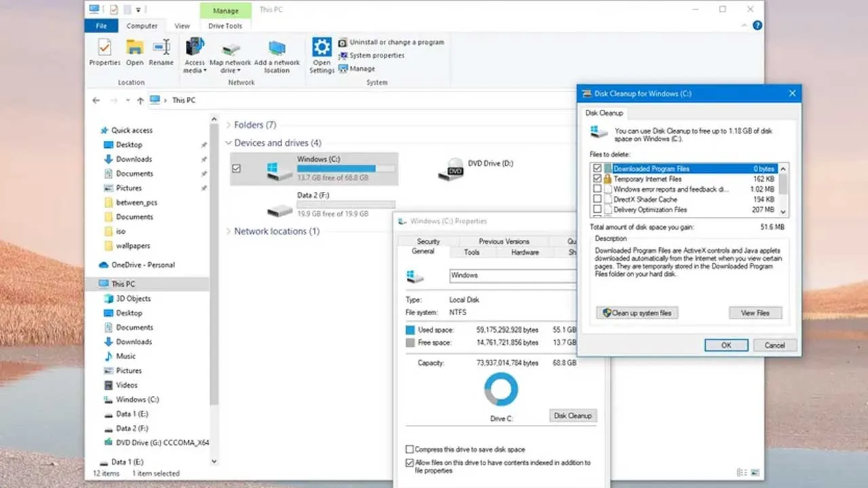Viewport: 868px width, 488px height.
Task: Click Clean up system files button
Action: [637, 313]
